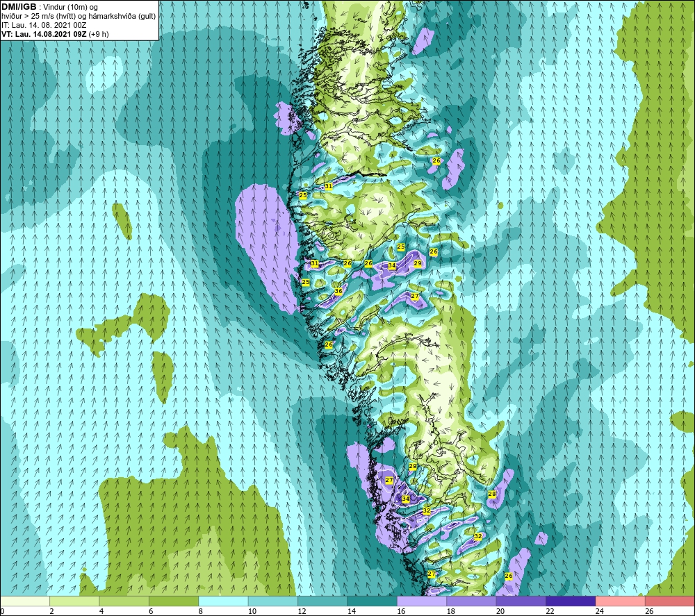Select the dark indigo 22–24 m/s legend swatch
This screenshot has height=616, width=695.
click(571, 601)
